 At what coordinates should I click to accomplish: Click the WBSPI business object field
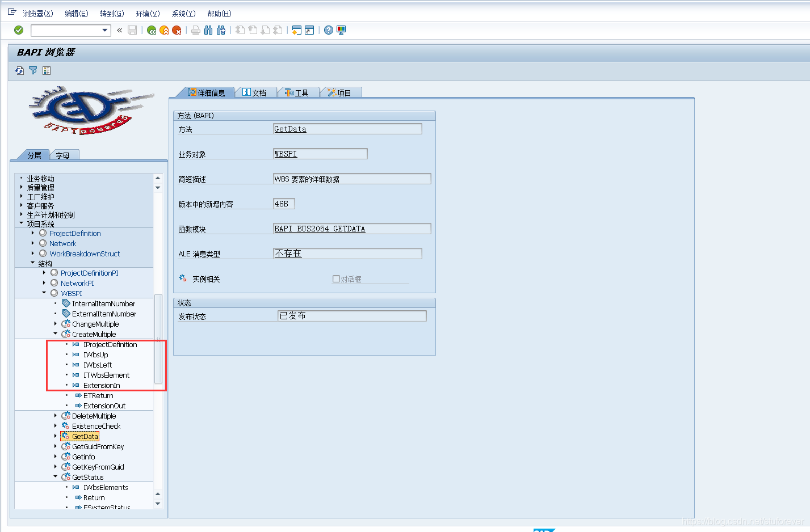point(320,154)
